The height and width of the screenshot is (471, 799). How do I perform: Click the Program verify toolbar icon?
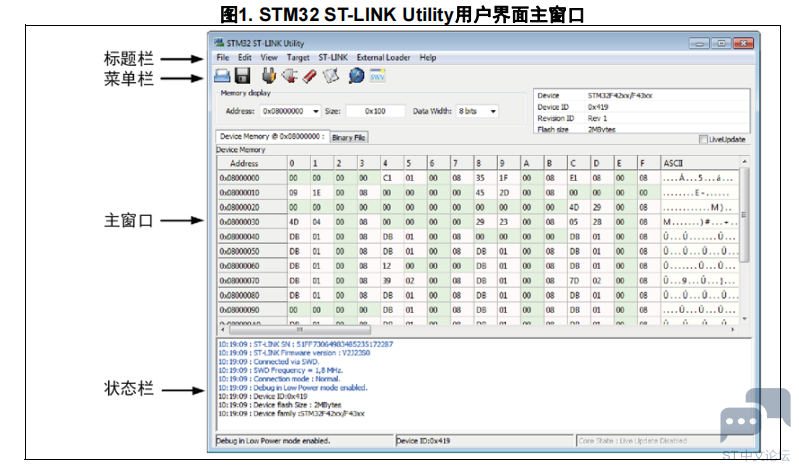[331, 76]
